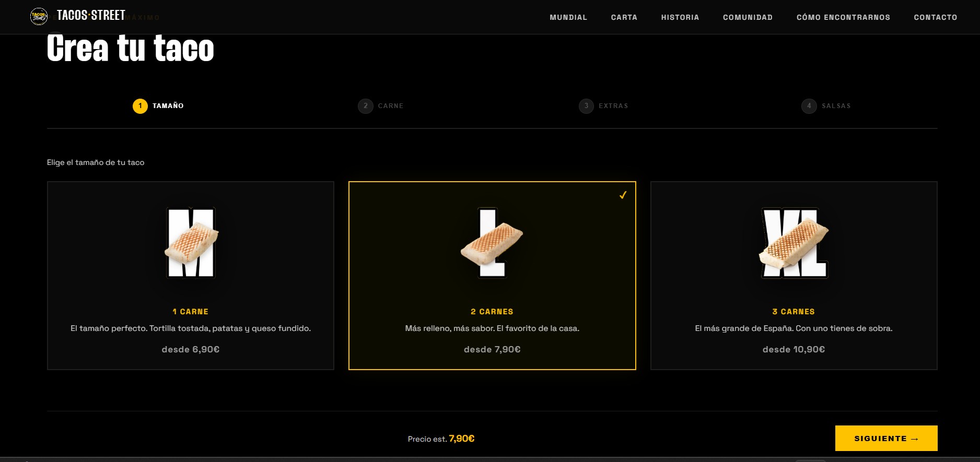Viewport: 980px width, 462px height.
Task: Click the price 'desde 7,90€'
Action: pyautogui.click(x=492, y=349)
